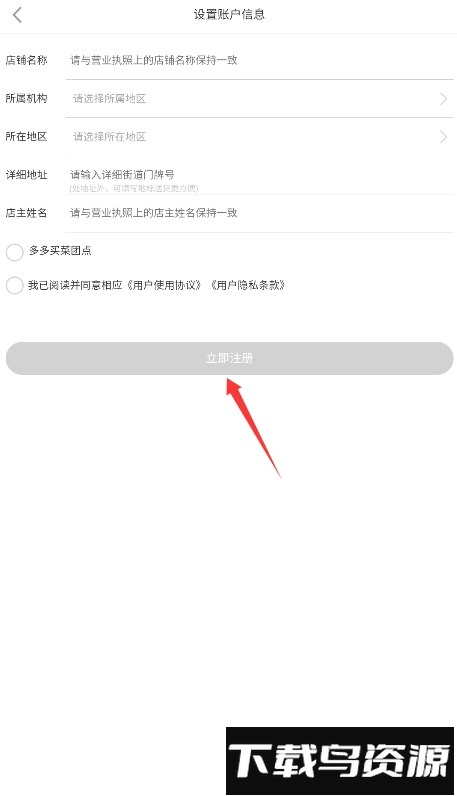Click the 店铺名称 label

point(26,60)
